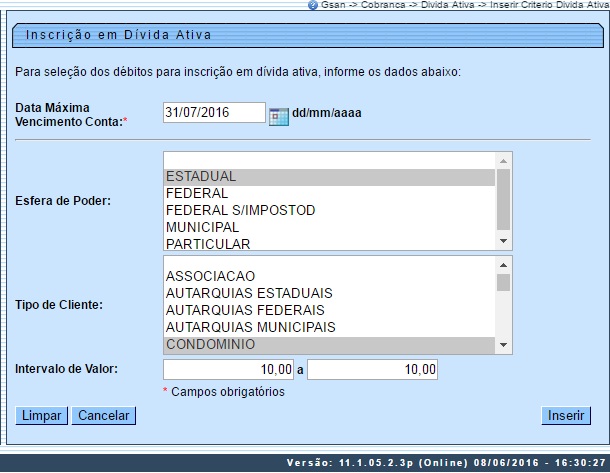Screen dimensions: 610x473
Task: Select CONDOMINIO in Tipo de Cliente
Action: (x=329, y=345)
